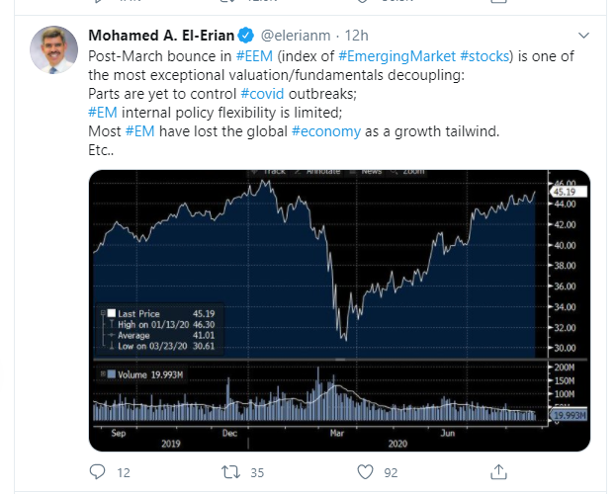Click the Zoom option in the chart toolbar
Image resolution: width=616 pixels, height=494 pixels.
coord(412,172)
